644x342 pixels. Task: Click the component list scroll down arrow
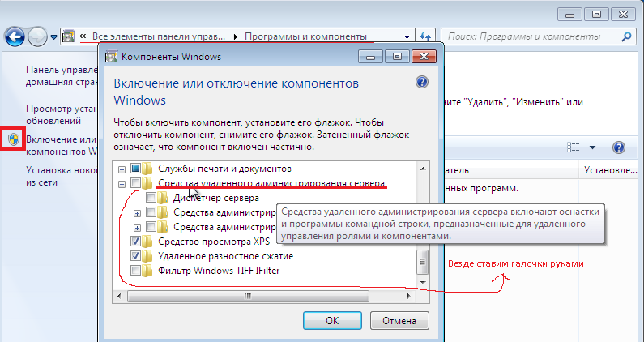click(423, 282)
